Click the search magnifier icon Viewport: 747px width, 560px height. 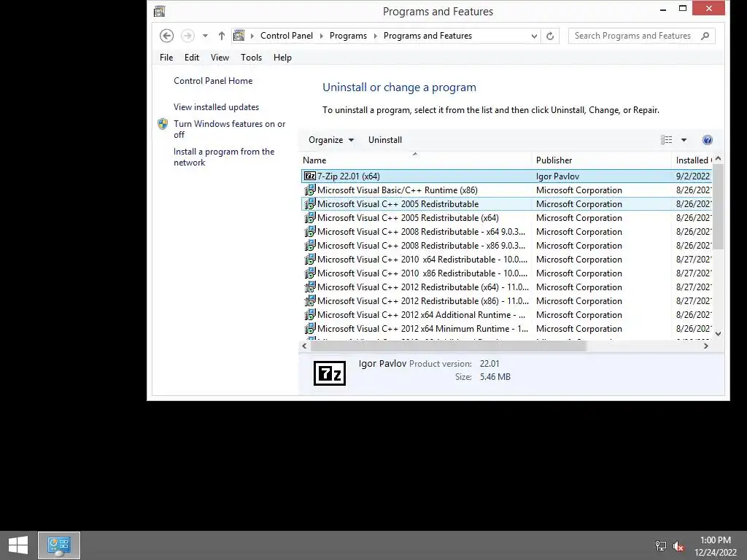[x=705, y=36]
